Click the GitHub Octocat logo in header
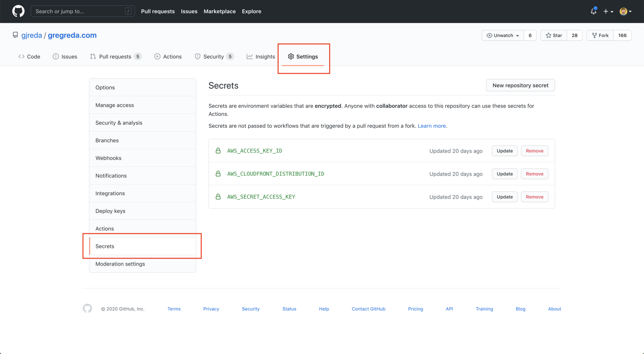 point(18,11)
